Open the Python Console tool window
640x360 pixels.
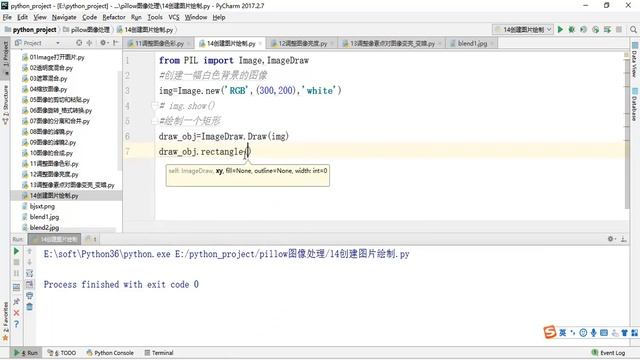(110, 353)
